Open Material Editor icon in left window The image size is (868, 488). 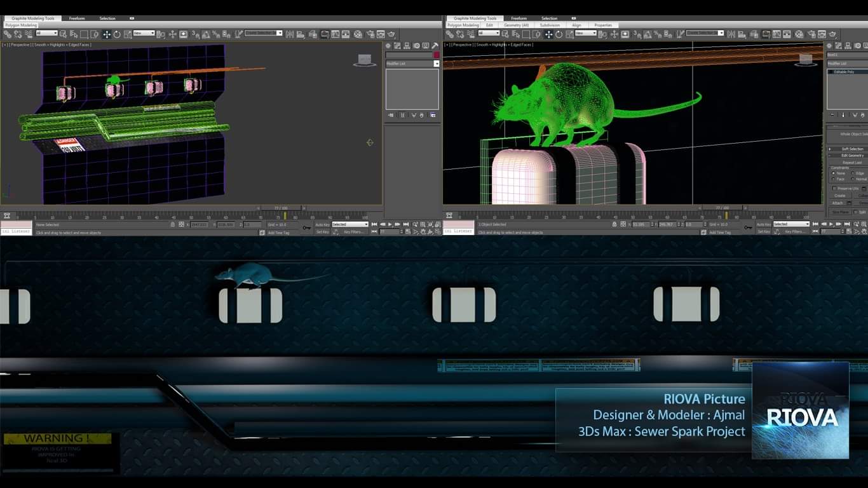(x=358, y=34)
